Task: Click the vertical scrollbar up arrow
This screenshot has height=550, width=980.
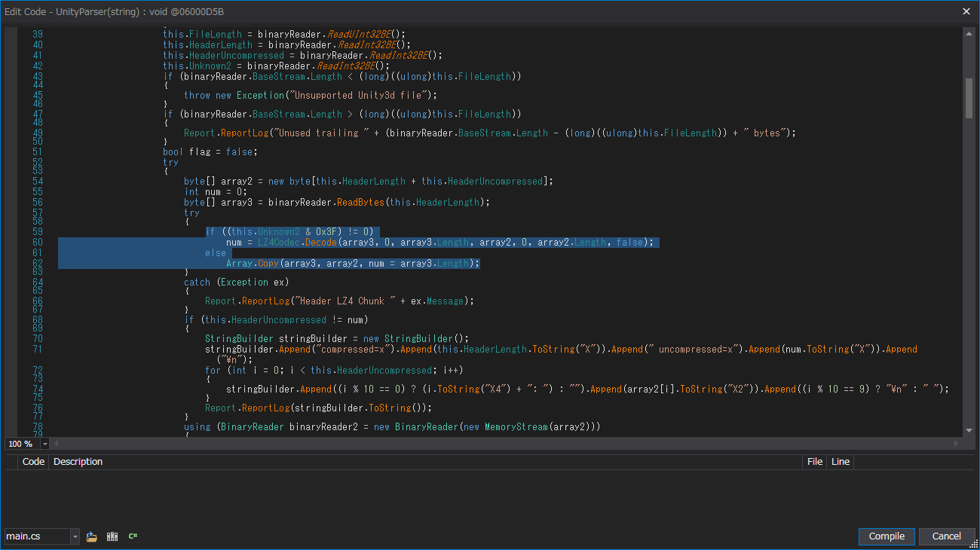Action: (969, 33)
